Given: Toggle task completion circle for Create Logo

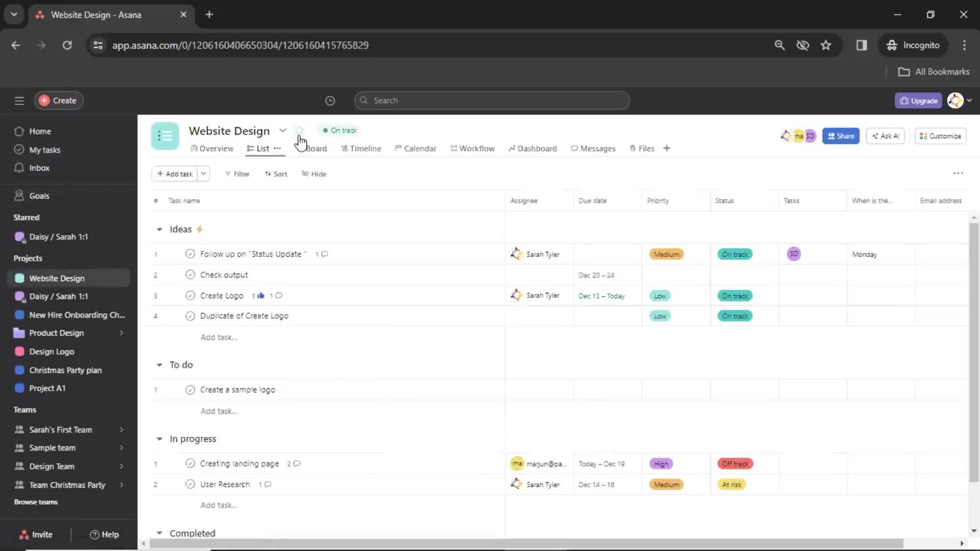Looking at the screenshot, I should click(x=189, y=295).
